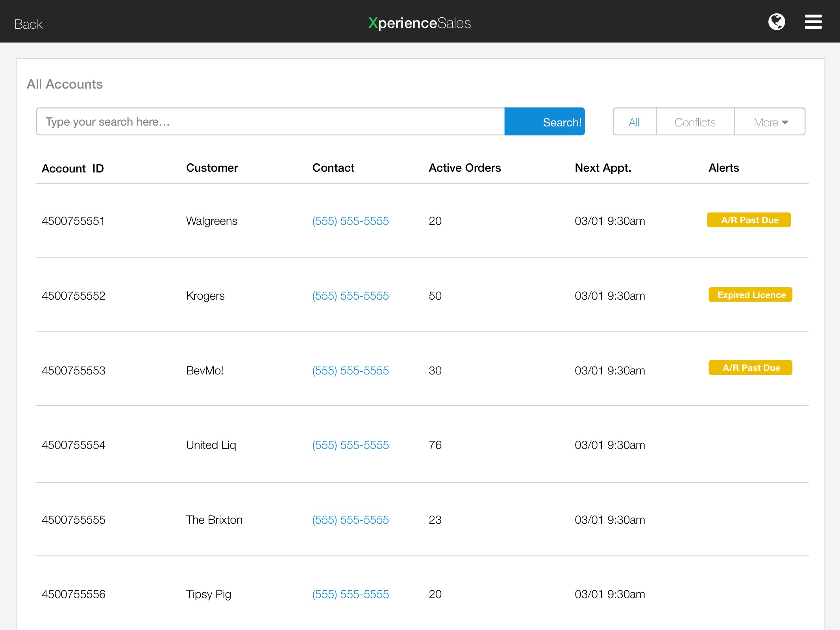Screen dimensions: 840x630
Task: Sort by Contact column header
Action: pos(333,168)
